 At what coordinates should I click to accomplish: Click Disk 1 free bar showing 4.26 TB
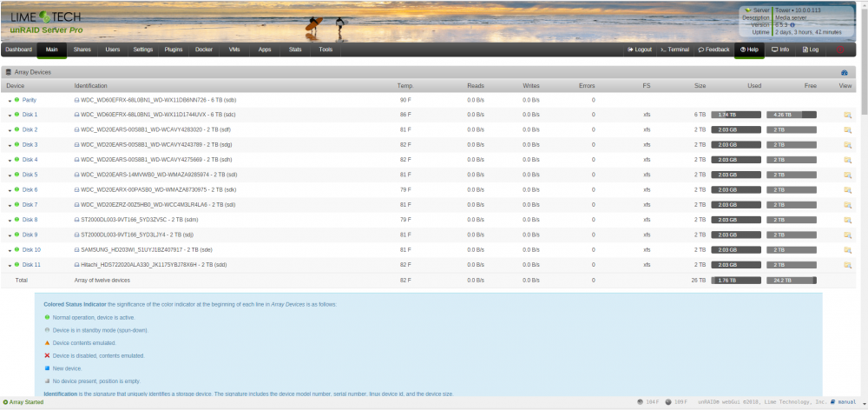coord(792,115)
